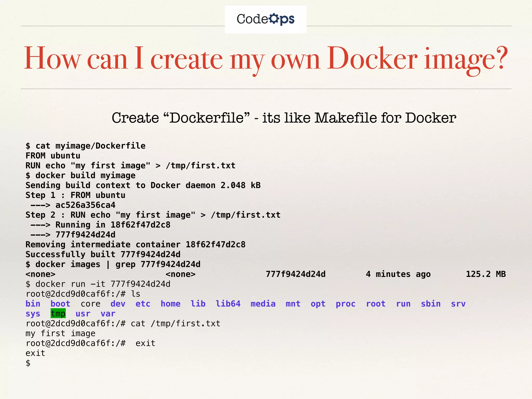Click "4 minutes ago" in the images output
The height and width of the screenshot is (399, 532).
point(398,274)
